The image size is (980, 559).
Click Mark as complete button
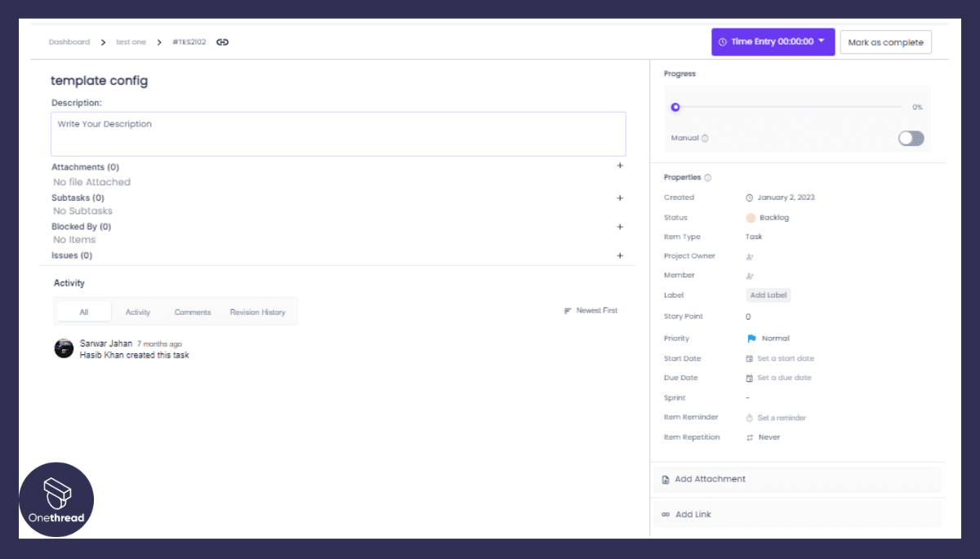tap(885, 42)
